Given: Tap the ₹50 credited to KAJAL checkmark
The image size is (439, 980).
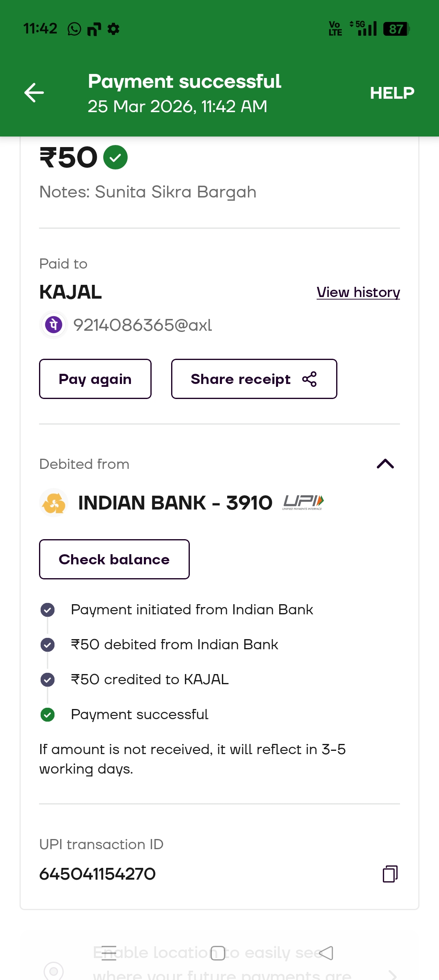Looking at the screenshot, I should (x=48, y=679).
